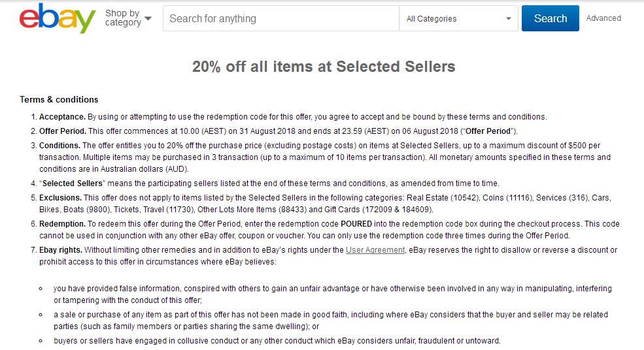
Task: Open the All Categories dropdown
Action: tap(458, 18)
